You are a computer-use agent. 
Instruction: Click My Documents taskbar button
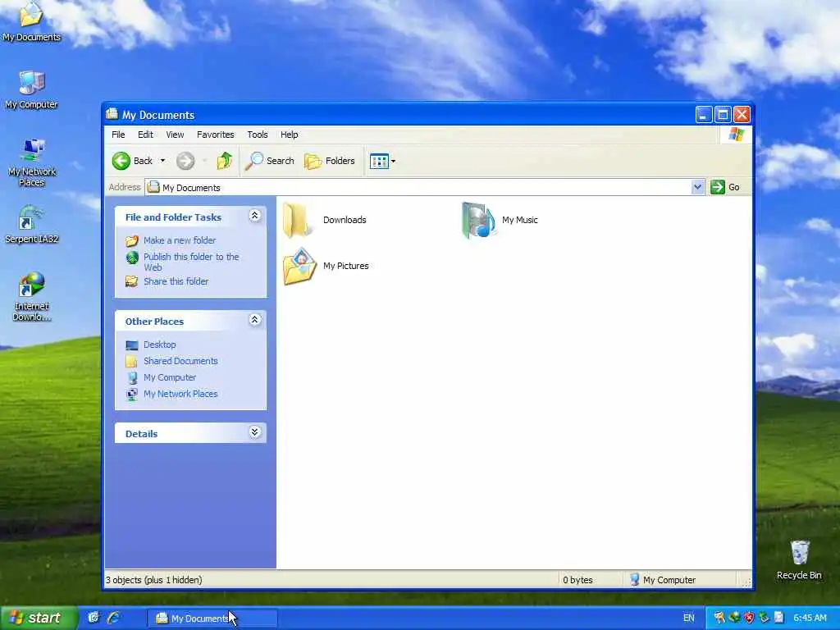(x=212, y=619)
